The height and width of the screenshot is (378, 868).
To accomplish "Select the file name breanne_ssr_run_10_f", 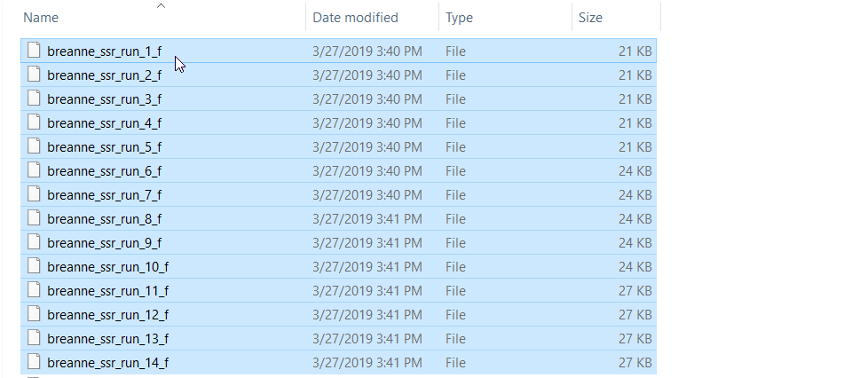I will pos(108,267).
